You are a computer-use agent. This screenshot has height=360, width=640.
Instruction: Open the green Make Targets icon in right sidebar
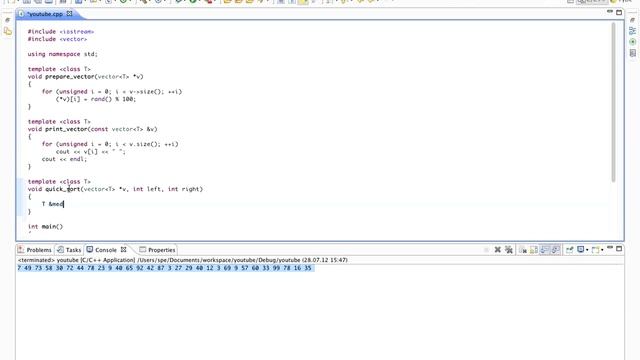633,42
